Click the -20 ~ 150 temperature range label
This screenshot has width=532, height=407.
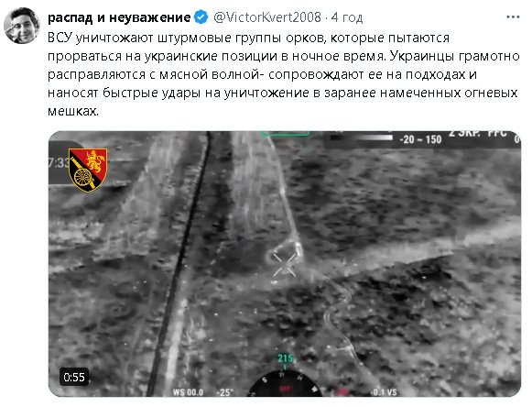420,139
